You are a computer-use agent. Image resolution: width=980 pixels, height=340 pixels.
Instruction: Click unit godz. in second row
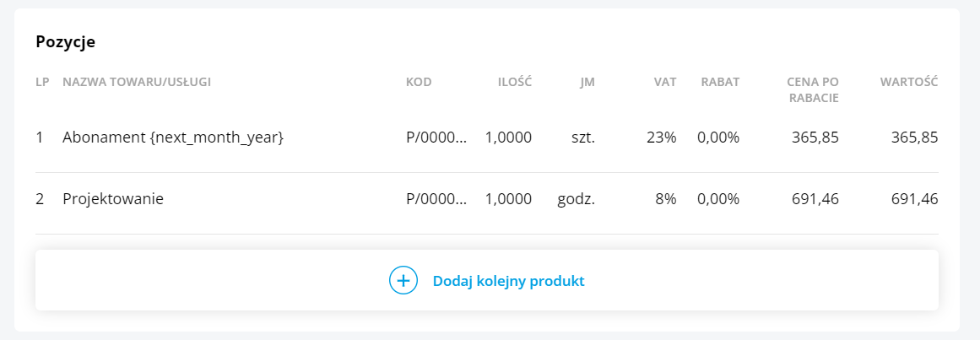(x=577, y=199)
